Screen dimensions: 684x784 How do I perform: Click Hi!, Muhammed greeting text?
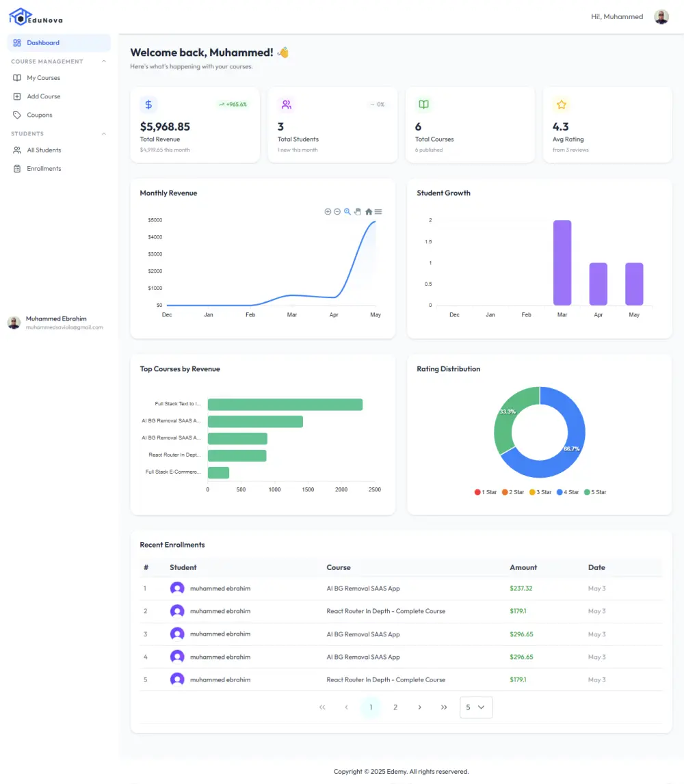[617, 16]
